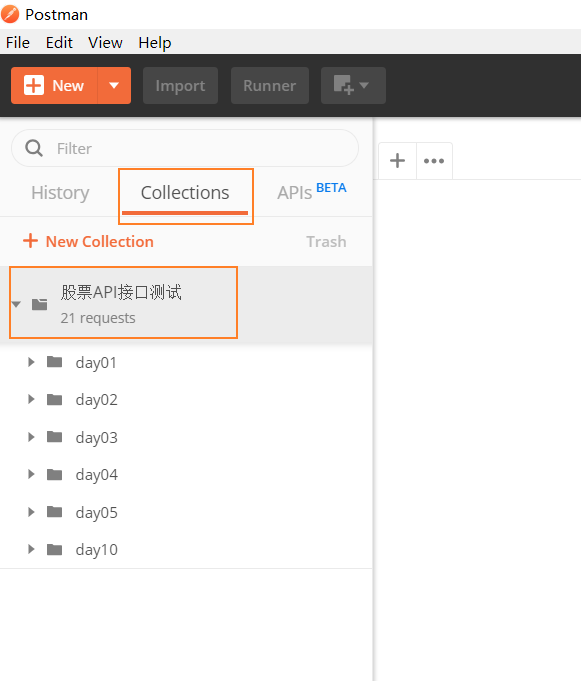Click the day01 folder icon
Image resolution: width=581 pixels, height=681 pixels.
55,362
